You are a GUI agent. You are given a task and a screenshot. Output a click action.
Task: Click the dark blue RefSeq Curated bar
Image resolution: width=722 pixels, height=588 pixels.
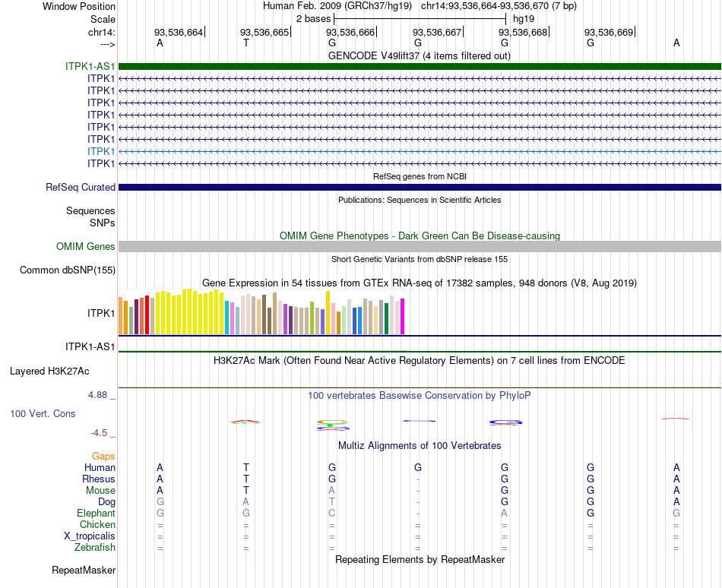point(420,187)
